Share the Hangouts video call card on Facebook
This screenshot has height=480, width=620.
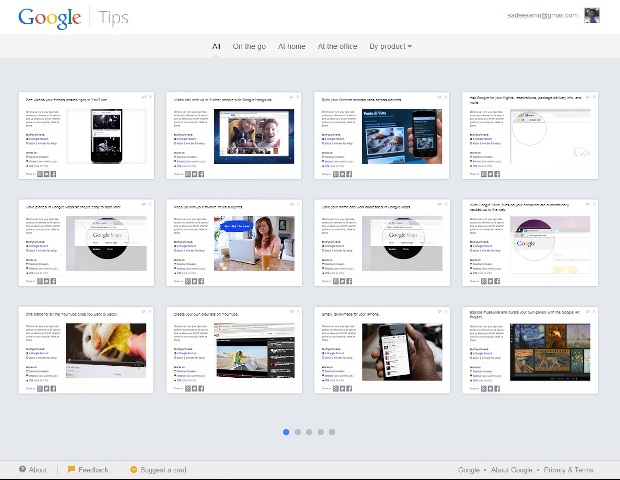click(201, 174)
